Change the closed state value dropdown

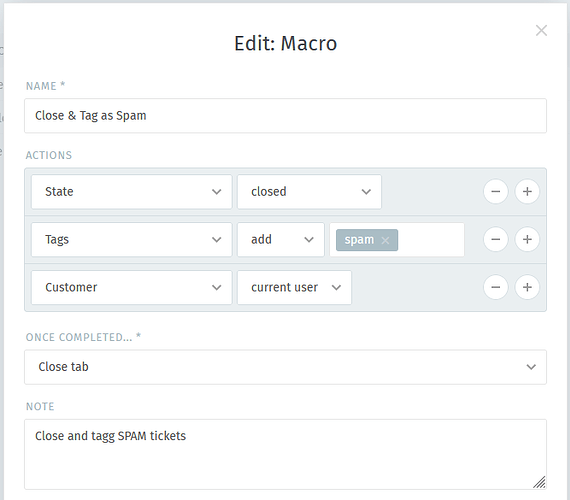tap(309, 192)
